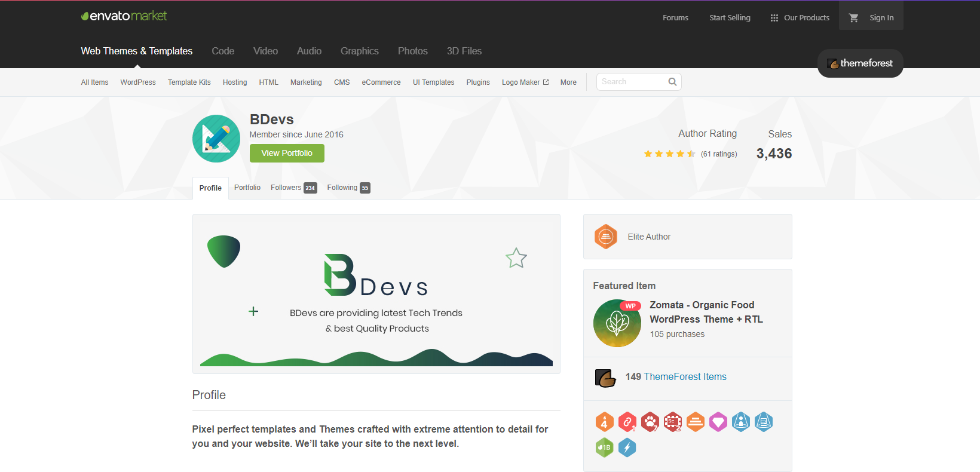980x472 pixels.
Task: Click the eCommerce category link
Action: 381,82
